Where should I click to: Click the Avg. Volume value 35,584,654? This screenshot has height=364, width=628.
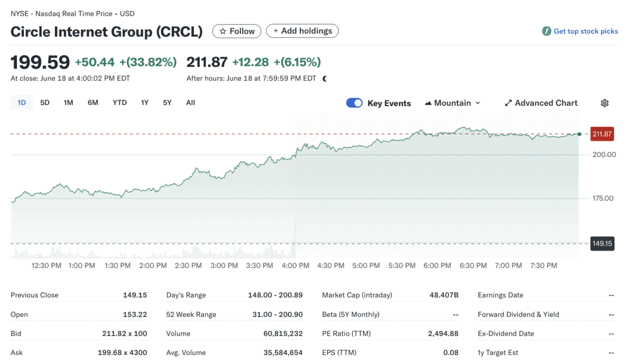(x=283, y=352)
